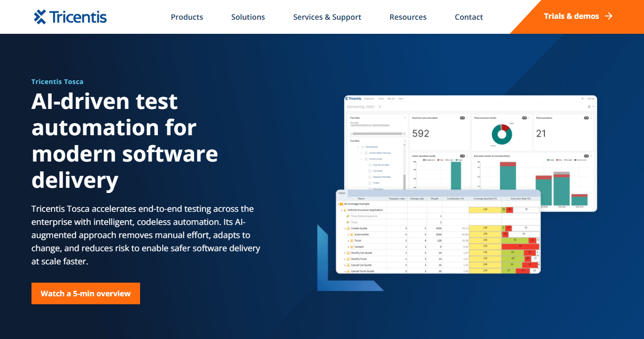This screenshot has height=339, width=644.
Task: Expand the Modify Car Quote row
Action: click(x=345, y=253)
